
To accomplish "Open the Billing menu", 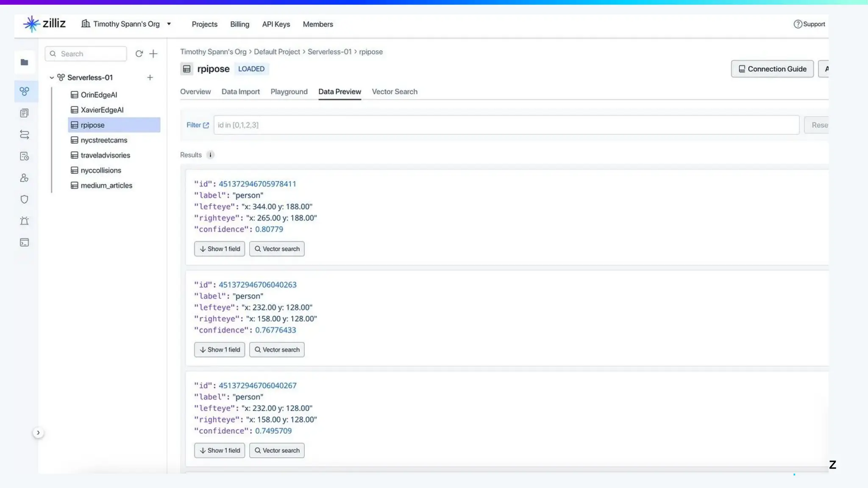I will point(240,25).
